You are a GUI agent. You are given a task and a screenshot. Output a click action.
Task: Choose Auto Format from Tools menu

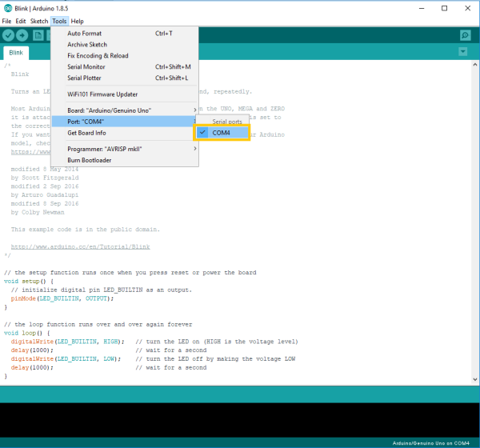84,34
